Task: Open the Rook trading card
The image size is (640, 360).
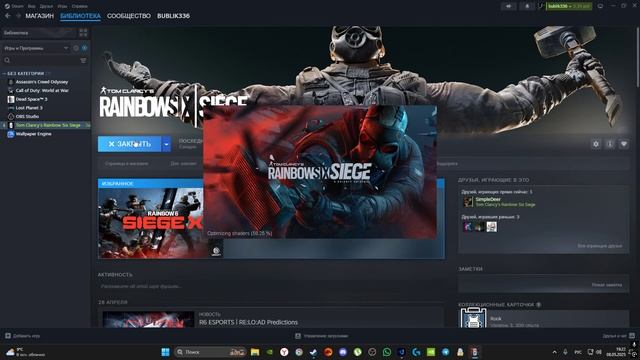Action: pos(543,318)
